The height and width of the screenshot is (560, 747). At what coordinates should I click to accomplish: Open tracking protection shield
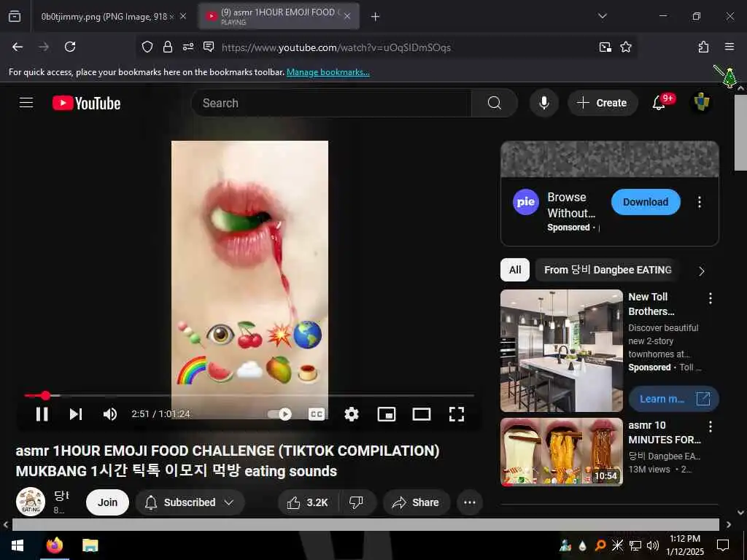[147, 47]
